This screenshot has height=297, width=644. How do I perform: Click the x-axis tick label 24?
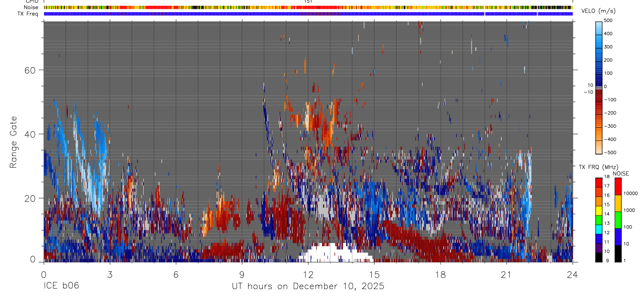tap(573, 274)
